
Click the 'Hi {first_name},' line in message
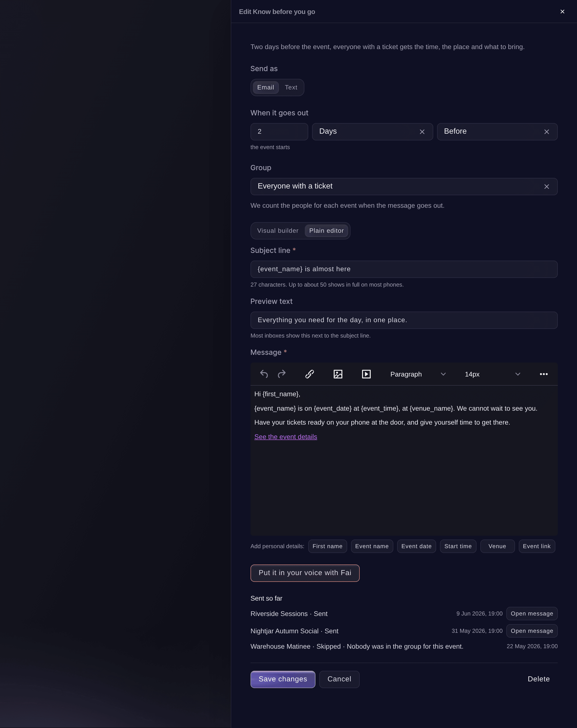point(277,394)
